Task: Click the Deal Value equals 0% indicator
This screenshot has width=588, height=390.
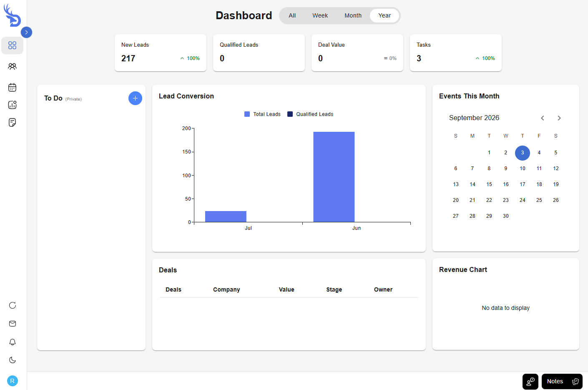Action: click(x=390, y=58)
